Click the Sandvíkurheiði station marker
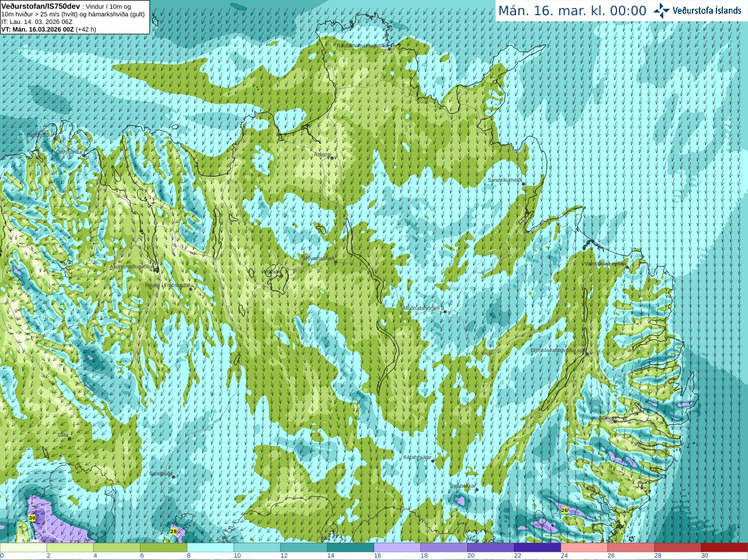Screen dimensions: 748x560 tap(524, 184)
